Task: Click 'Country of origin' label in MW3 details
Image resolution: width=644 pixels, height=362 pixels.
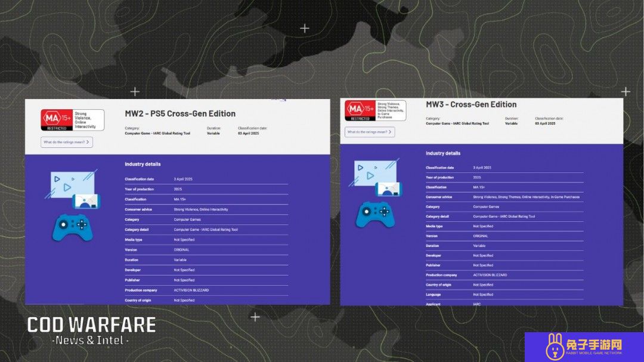Action: point(438,284)
